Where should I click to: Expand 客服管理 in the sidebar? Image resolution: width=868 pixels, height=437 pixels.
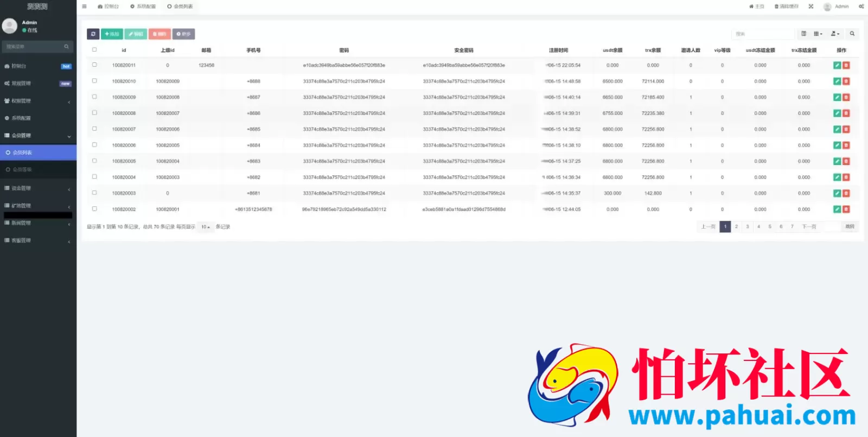click(38, 240)
